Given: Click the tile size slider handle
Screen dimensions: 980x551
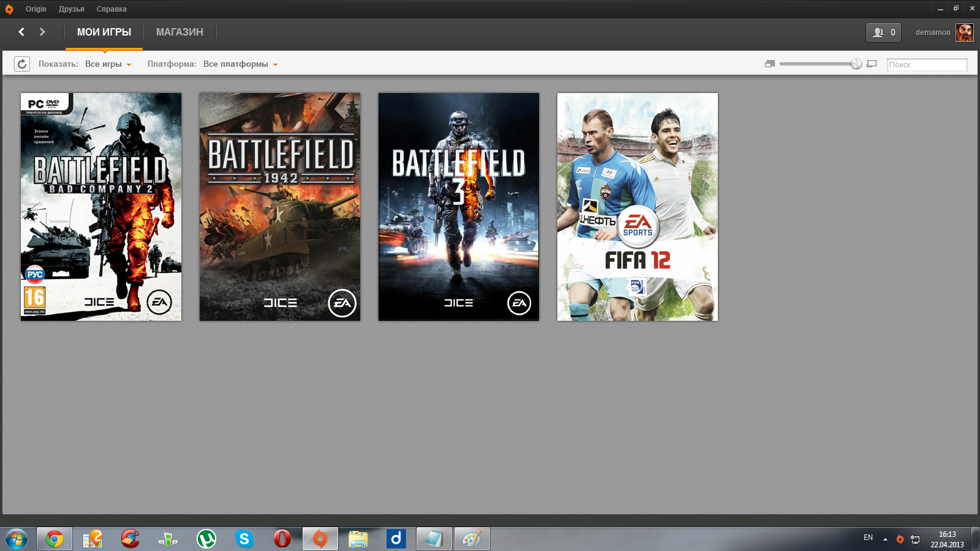Looking at the screenshot, I should (856, 64).
